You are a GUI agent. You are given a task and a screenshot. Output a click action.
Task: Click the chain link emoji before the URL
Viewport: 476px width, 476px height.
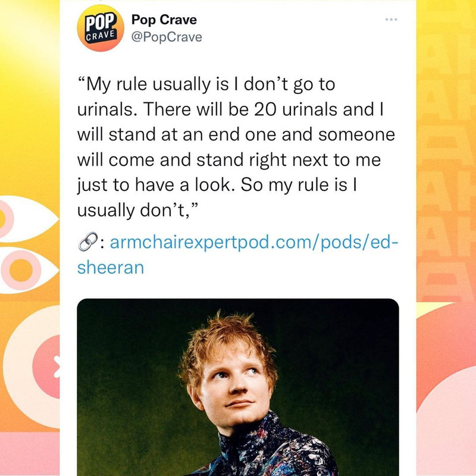point(88,242)
